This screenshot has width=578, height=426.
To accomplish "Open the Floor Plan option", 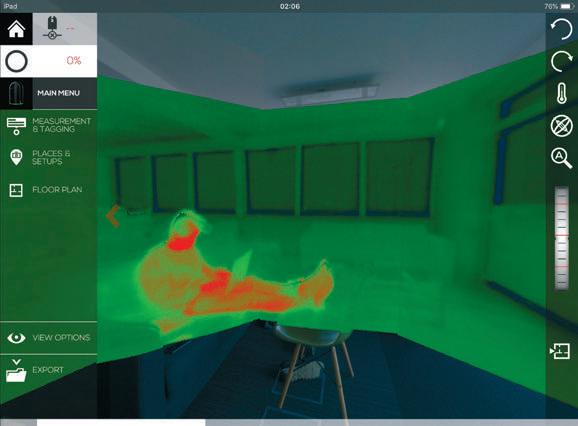I will 49,190.
